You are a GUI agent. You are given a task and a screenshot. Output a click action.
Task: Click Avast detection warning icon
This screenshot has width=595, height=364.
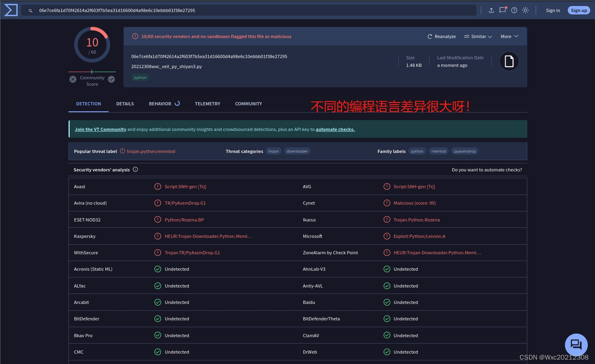[158, 187]
